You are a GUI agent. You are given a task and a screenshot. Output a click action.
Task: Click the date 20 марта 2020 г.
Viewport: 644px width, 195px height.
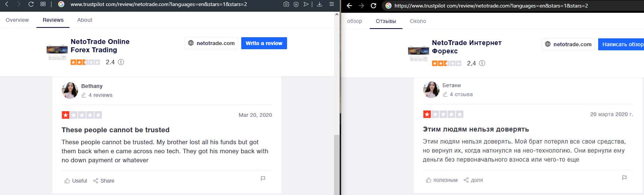tap(611, 114)
